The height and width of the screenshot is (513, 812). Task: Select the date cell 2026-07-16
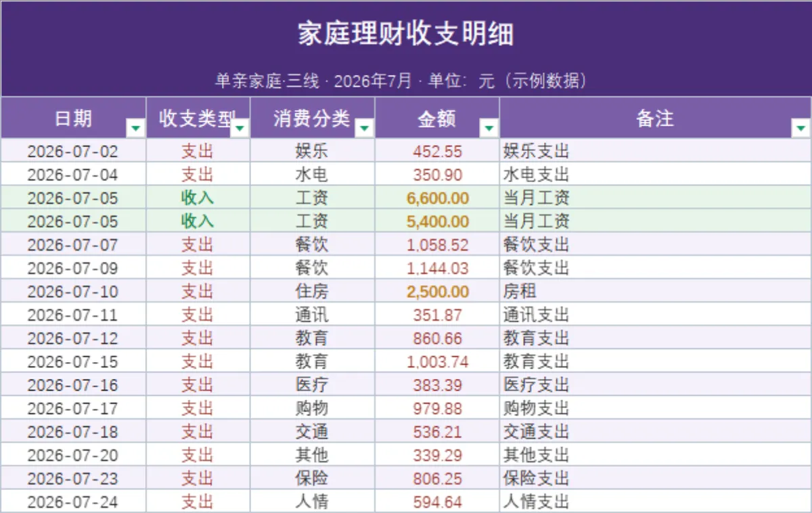(74, 384)
